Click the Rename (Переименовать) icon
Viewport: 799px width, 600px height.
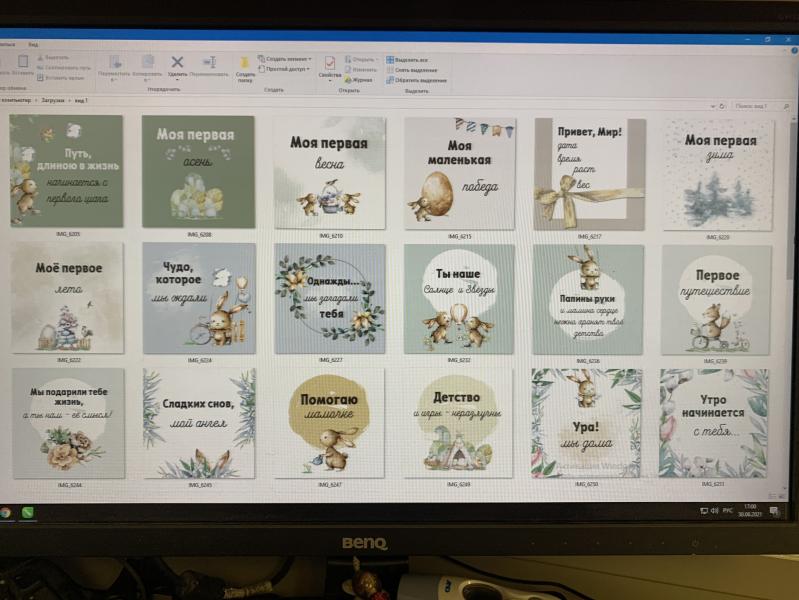209,63
